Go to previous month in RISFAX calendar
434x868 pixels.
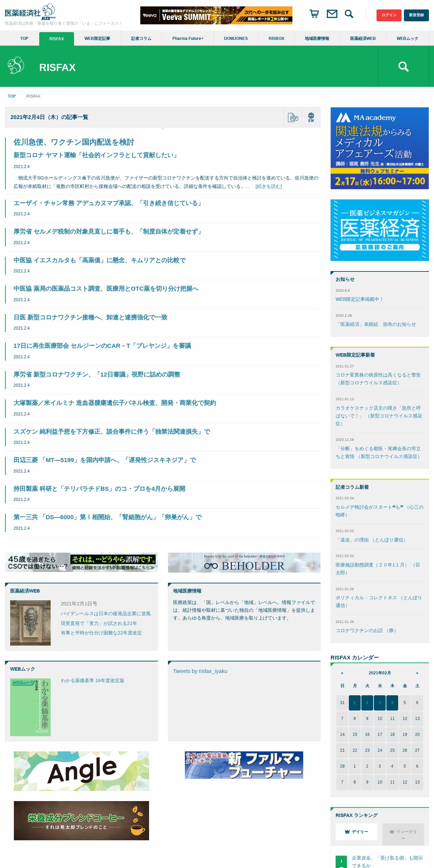tap(342, 673)
